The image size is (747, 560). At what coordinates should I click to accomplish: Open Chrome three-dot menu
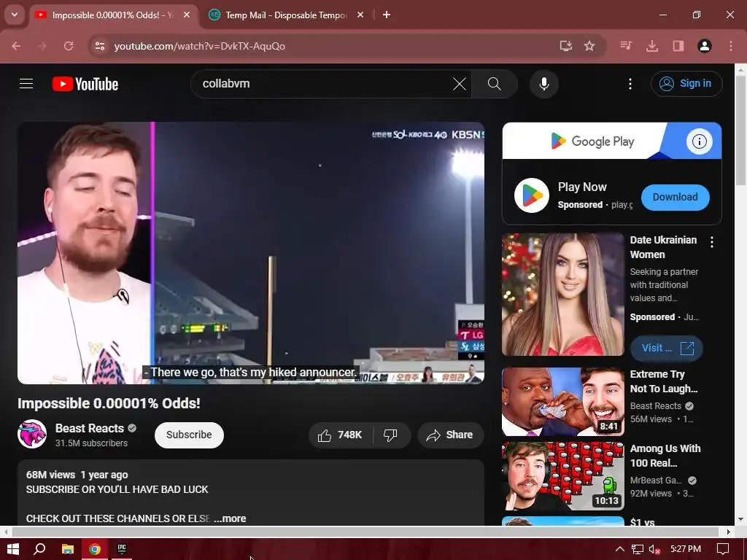click(730, 46)
